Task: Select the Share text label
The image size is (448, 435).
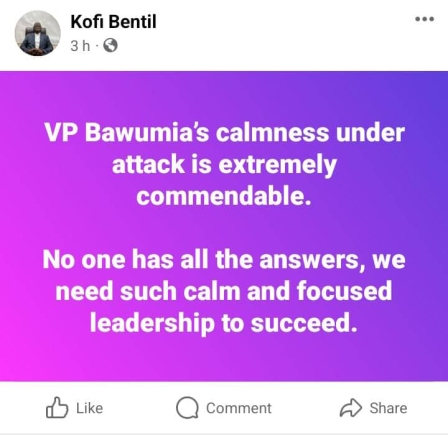Action: (x=388, y=408)
